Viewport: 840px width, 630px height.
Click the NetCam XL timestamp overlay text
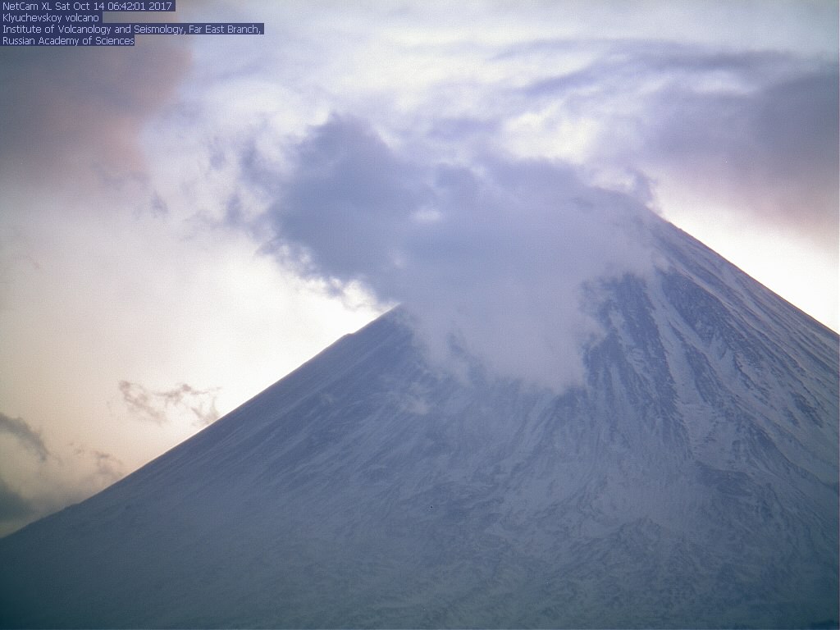[87, 6]
